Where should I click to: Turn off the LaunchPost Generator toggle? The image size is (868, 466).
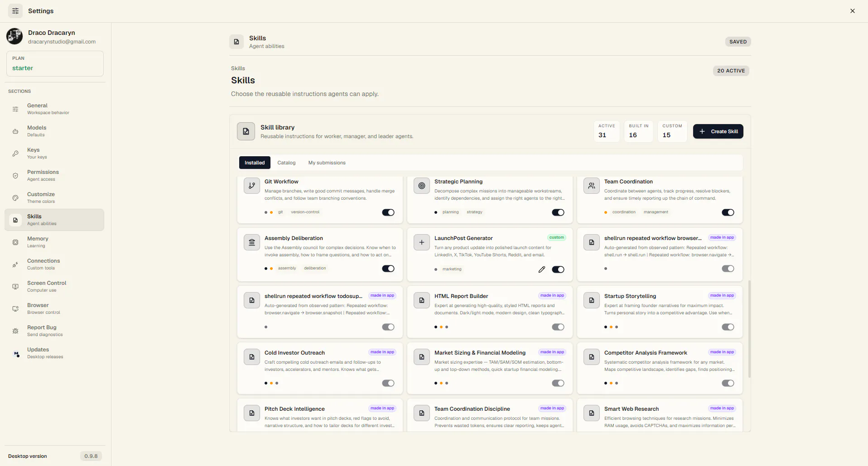[558, 269]
